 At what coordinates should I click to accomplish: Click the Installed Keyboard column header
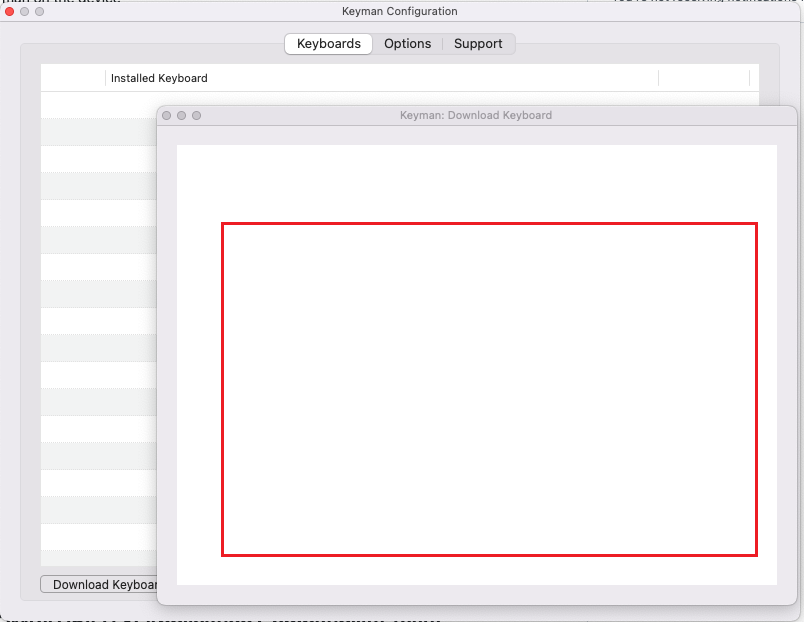(381, 78)
